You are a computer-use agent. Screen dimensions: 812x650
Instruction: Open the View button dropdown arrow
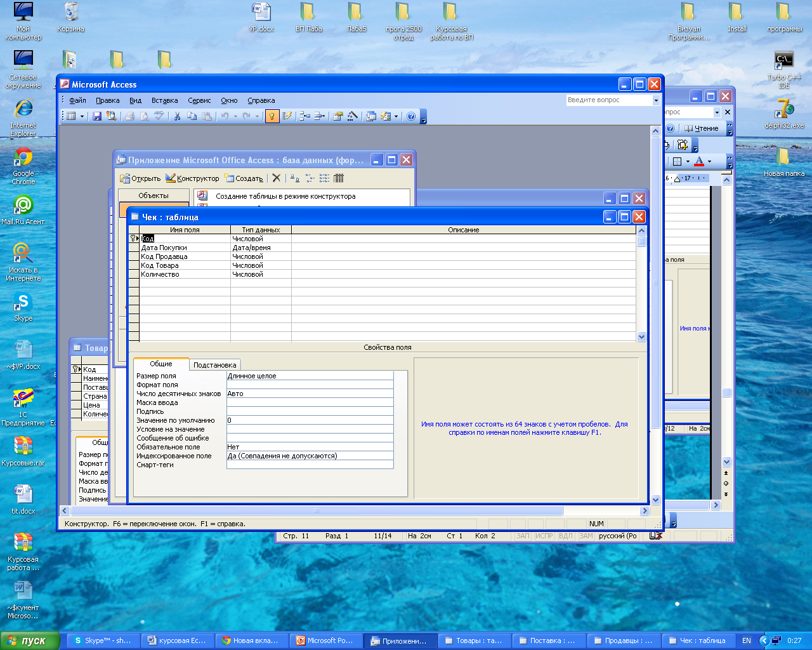tap(82, 116)
